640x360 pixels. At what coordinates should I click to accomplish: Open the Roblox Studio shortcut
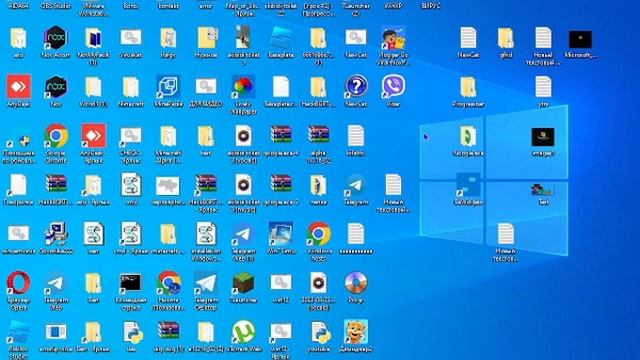click(x=18, y=331)
